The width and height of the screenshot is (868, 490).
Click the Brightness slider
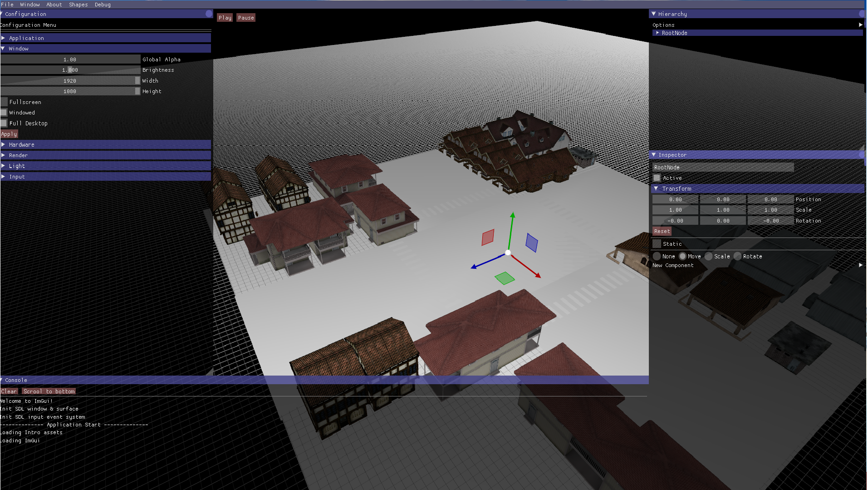pos(70,70)
